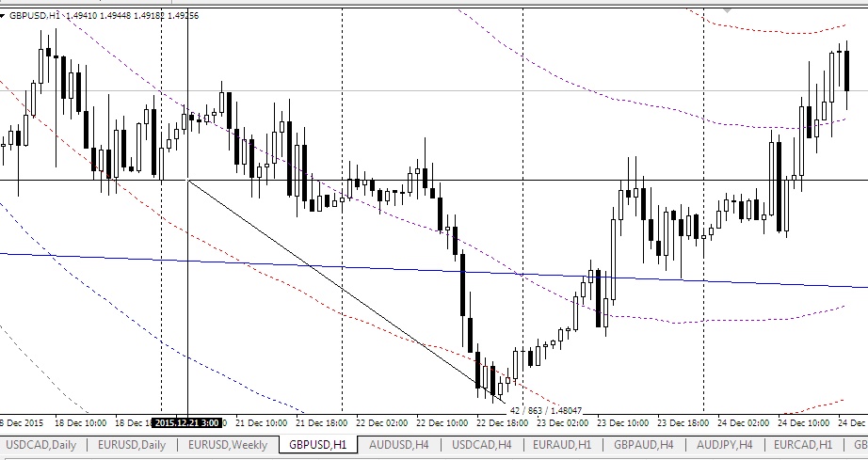Switch to the USDCAD,Daily chart tab
This screenshot has height=460, width=868.
point(40,445)
